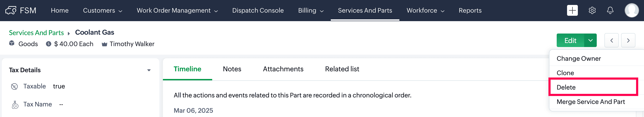Viewport: 644px width, 117px height.
Task: Click the FSM van logo icon
Action: (11, 11)
